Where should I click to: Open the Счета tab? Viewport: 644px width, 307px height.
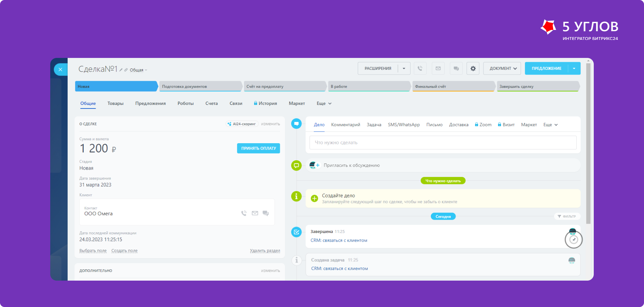coord(212,103)
